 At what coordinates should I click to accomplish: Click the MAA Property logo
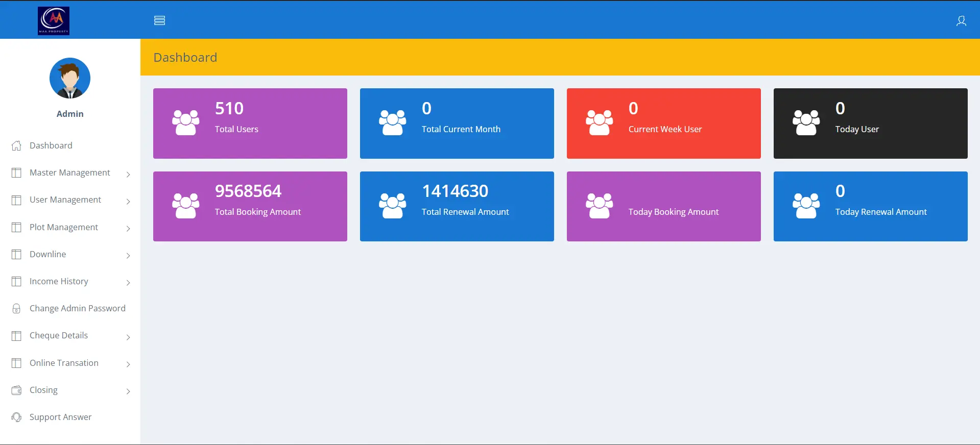(54, 20)
